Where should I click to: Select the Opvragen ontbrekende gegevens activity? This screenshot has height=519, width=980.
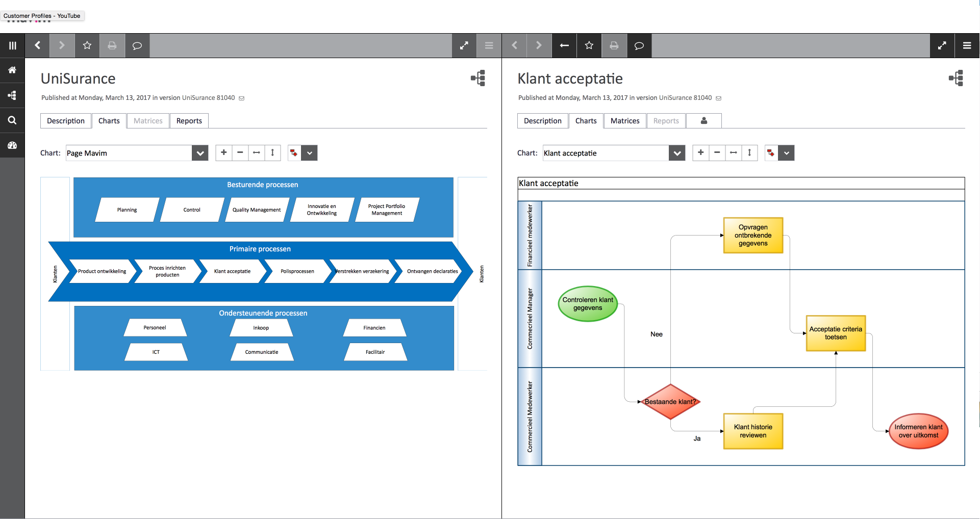[x=753, y=235]
